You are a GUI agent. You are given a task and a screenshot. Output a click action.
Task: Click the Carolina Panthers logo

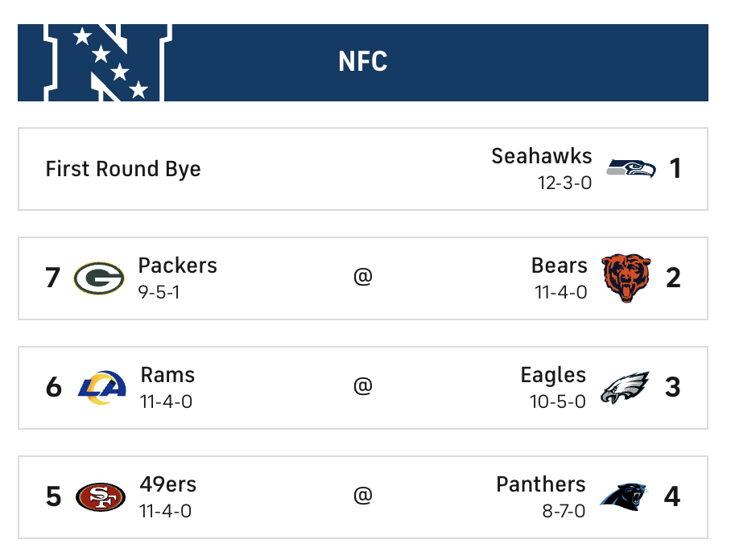626,496
